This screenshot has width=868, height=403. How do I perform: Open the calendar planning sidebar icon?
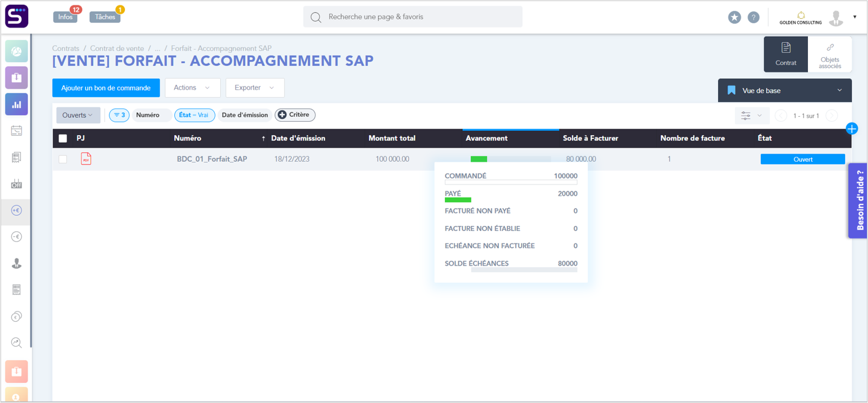coord(17,131)
